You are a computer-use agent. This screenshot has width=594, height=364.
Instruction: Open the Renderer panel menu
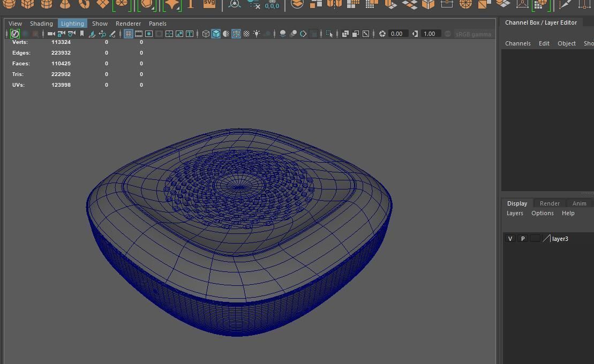128,24
